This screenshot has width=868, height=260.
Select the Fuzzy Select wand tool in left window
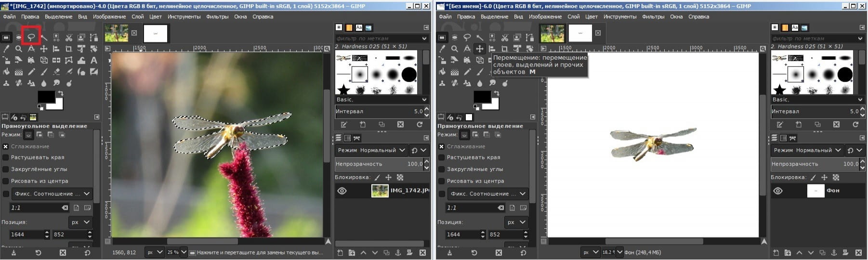pyautogui.click(x=44, y=37)
